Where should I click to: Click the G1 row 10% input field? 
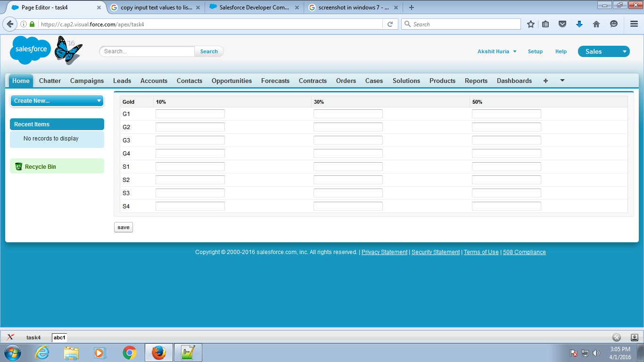190,114
